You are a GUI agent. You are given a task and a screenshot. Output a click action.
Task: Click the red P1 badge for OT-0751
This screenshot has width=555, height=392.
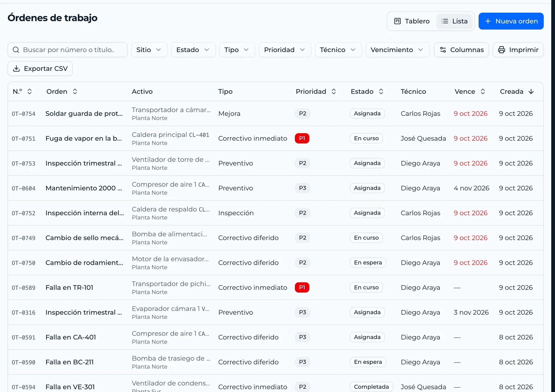pyautogui.click(x=302, y=138)
